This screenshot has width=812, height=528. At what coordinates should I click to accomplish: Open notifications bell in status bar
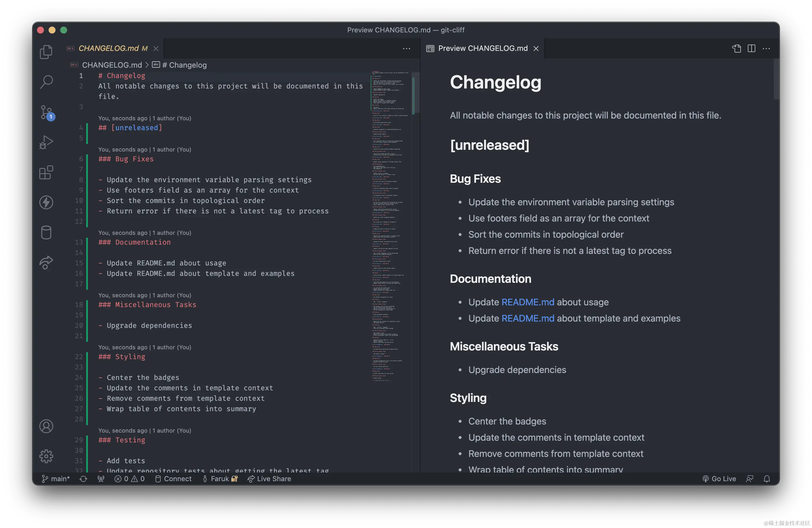tap(767, 479)
